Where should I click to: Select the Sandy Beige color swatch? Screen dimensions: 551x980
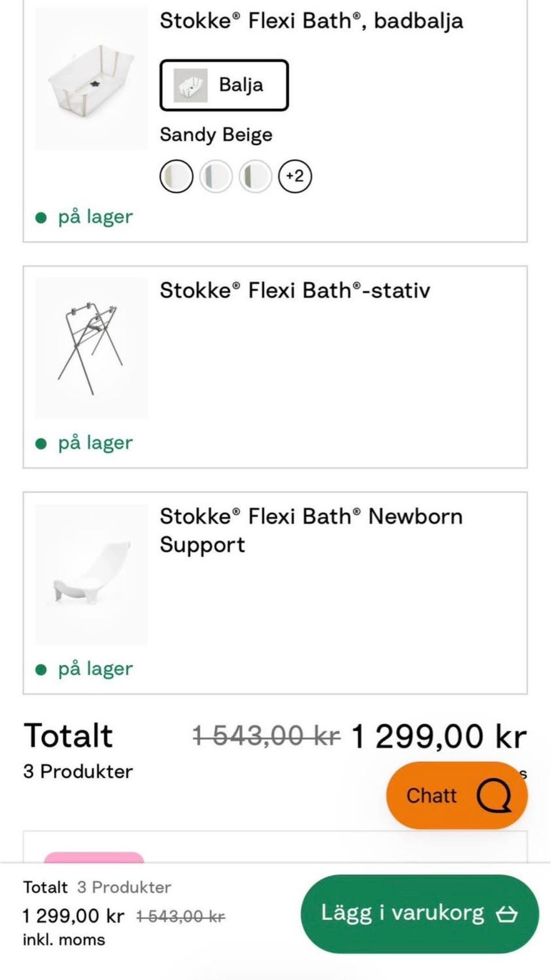(176, 176)
